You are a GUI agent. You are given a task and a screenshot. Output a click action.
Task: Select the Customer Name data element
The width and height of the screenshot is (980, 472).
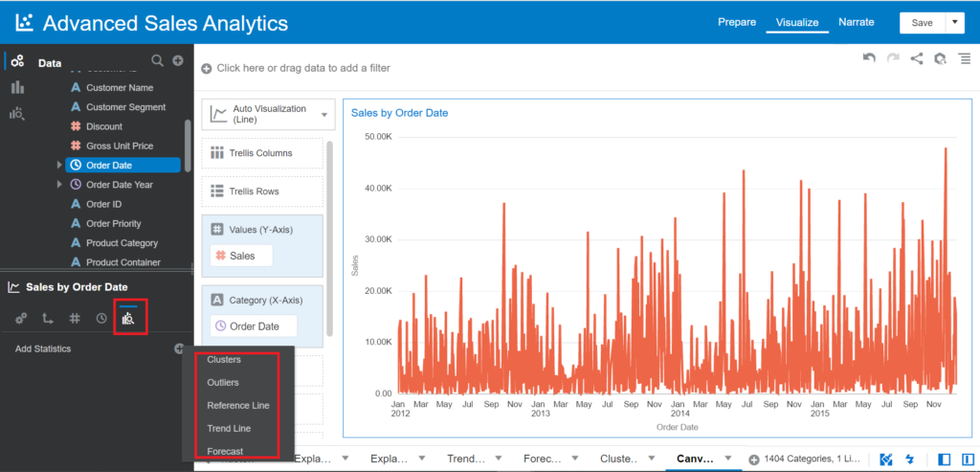(120, 87)
